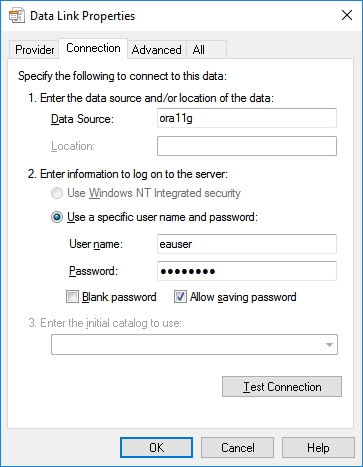The image size is (363, 467).
Task: Uncheck Allow saving password checkbox
Action: tap(180, 297)
